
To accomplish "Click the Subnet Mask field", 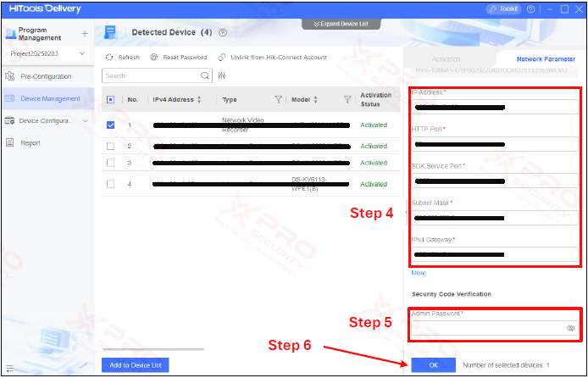I will [495, 218].
